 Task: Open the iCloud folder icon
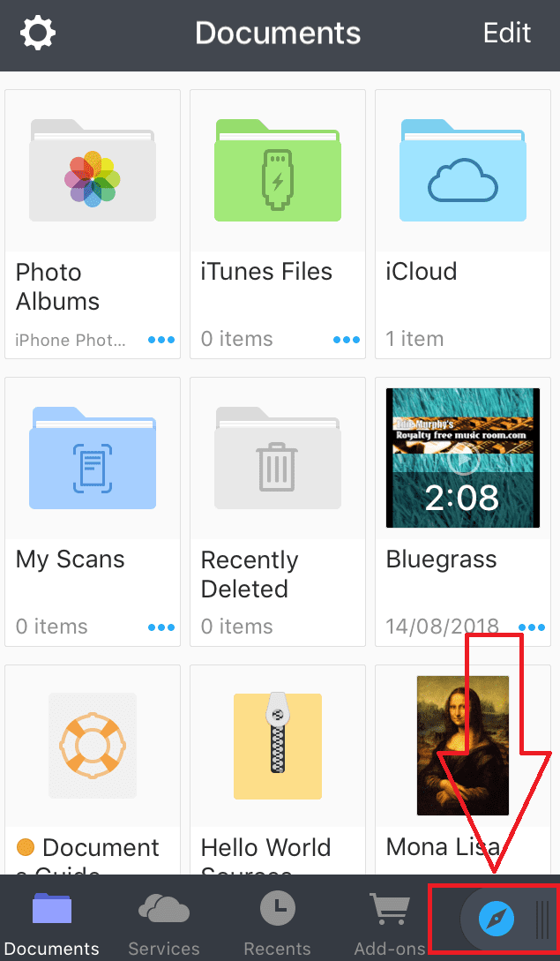(463, 171)
